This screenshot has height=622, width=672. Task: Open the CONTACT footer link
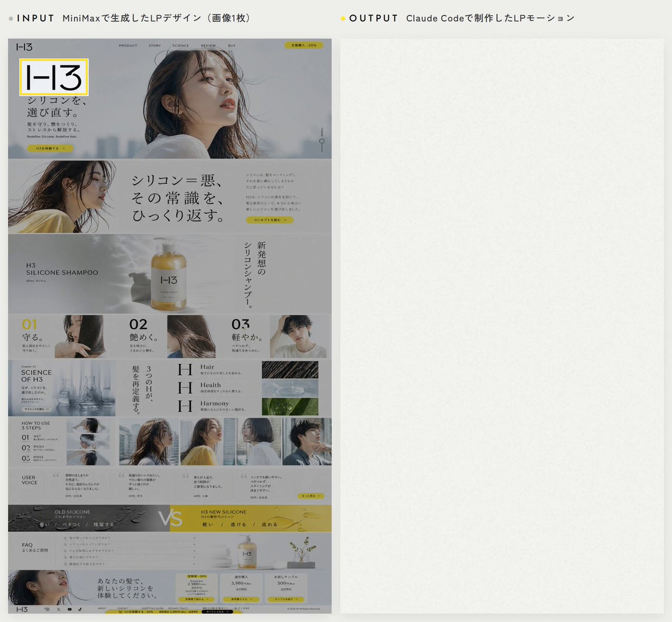tap(123, 608)
